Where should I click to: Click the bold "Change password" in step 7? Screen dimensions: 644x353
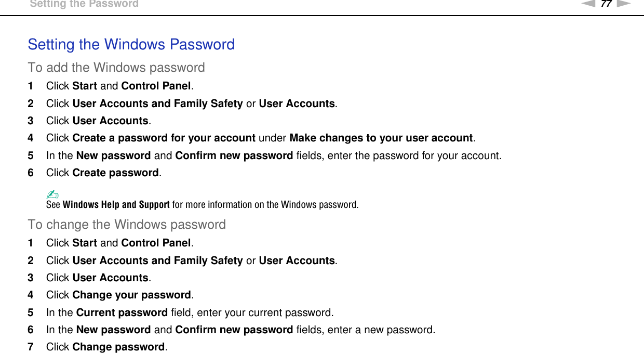coord(119,347)
